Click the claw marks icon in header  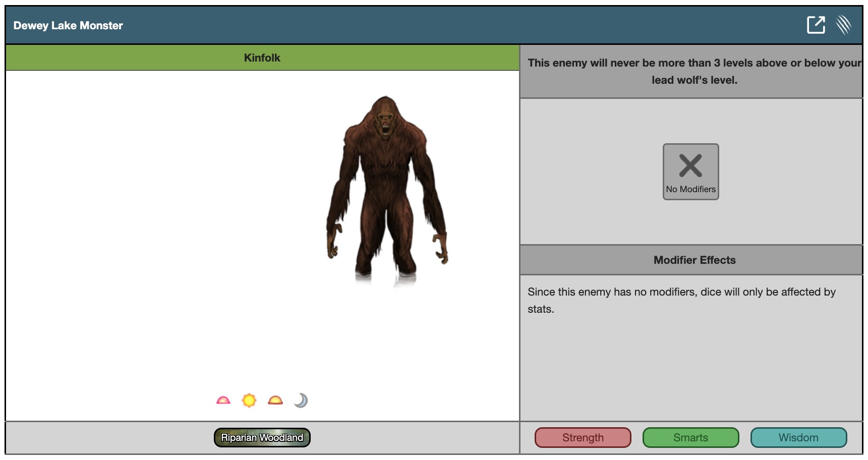pos(843,25)
